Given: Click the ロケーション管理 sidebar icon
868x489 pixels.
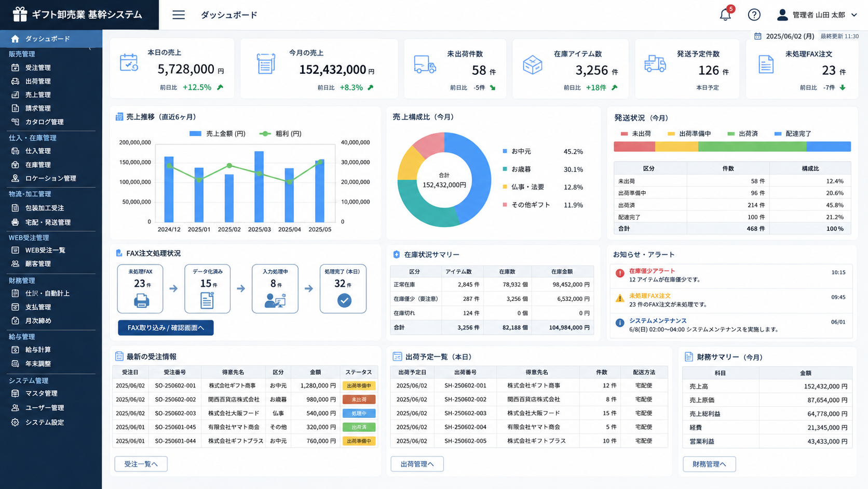Looking at the screenshot, I should [15, 178].
